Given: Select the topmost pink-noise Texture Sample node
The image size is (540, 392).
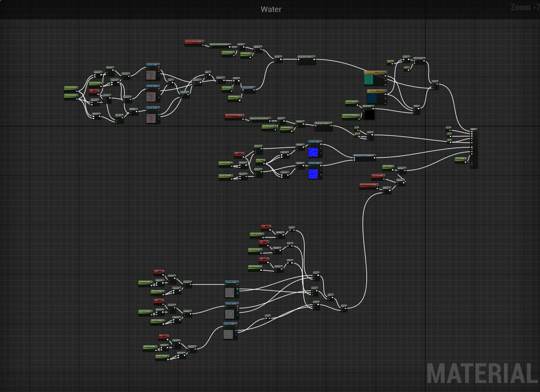Looking at the screenshot, I should (151, 75).
